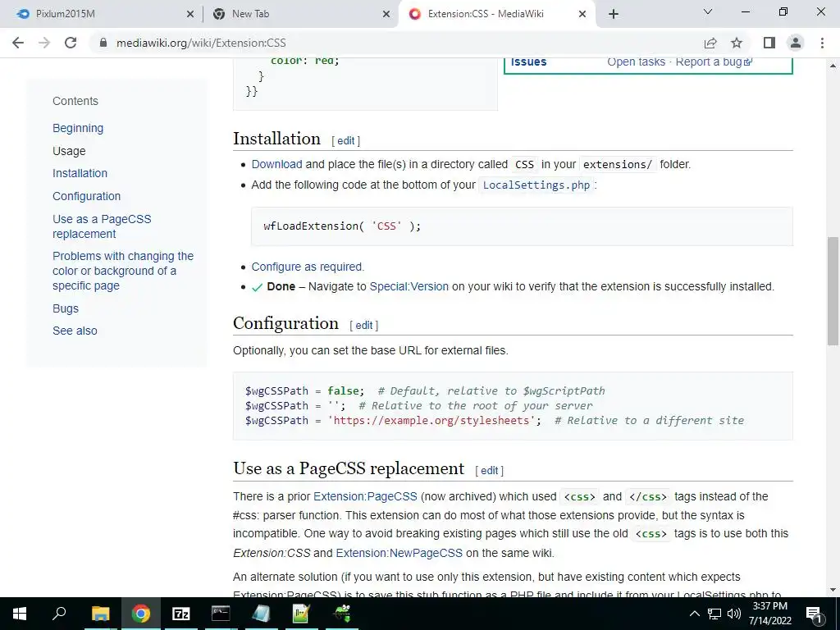The height and width of the screenshot is (630, 840).
Task: Open the Special:Version link
Action: [409, 286]
